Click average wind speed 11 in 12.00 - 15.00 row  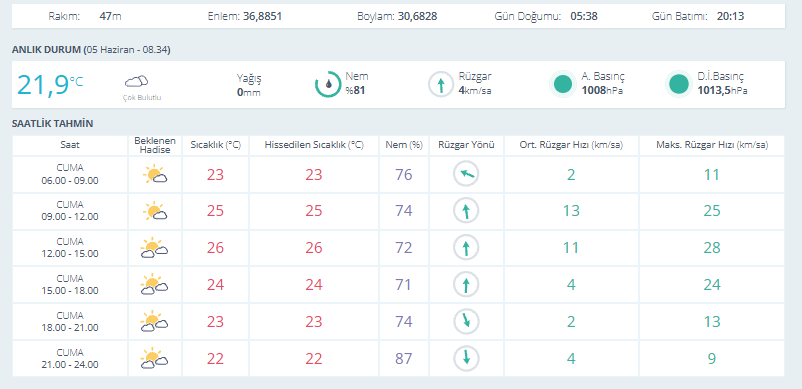tap(571, 248)
